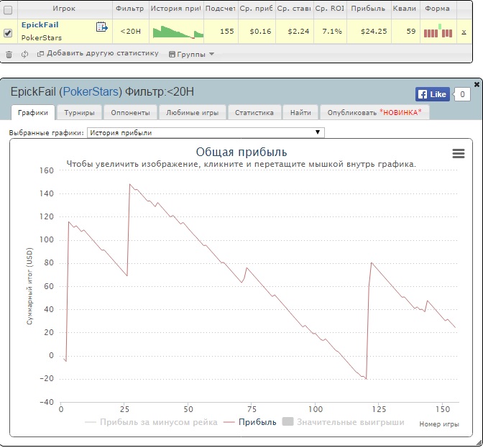Screen dimensions: 483x448
Task: Toggle Значительные выигрыши legend series
Action: (344, 422)
